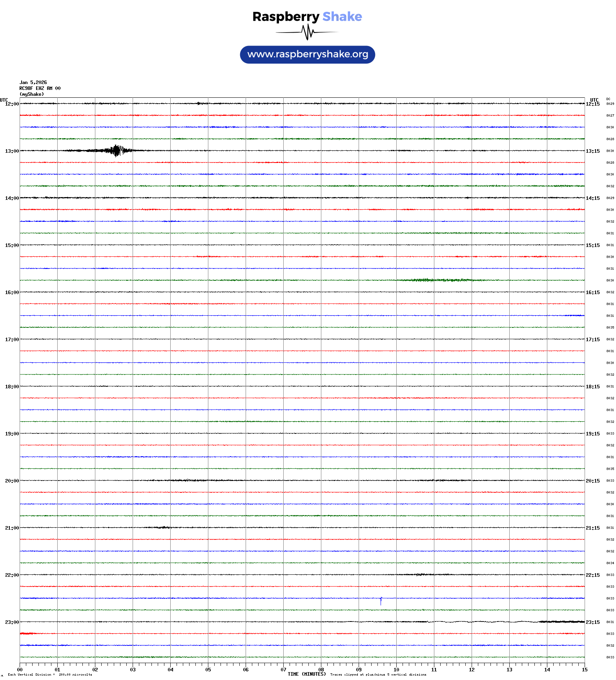Select the 23:15 time label on the right

click(592, 622)
